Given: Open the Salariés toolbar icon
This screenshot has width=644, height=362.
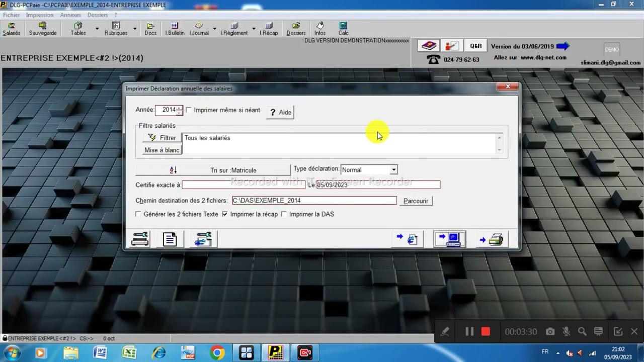Looking at the screenshot, I should (x=11, y=29).
